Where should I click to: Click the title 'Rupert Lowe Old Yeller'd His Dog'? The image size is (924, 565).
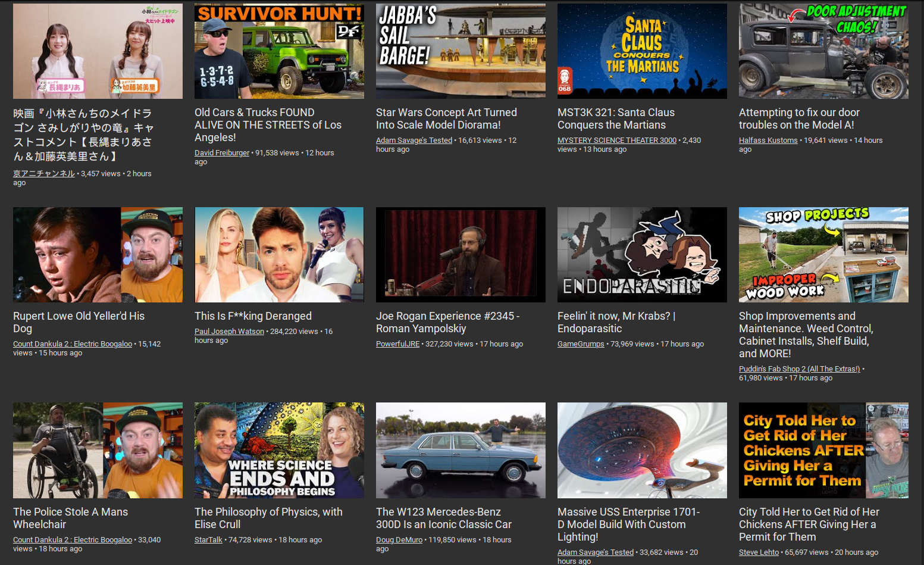click(x=79, y=322)
